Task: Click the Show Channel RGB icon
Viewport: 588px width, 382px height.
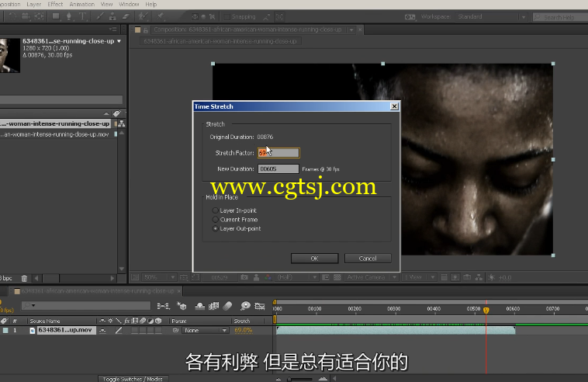Action: point(268,277)
